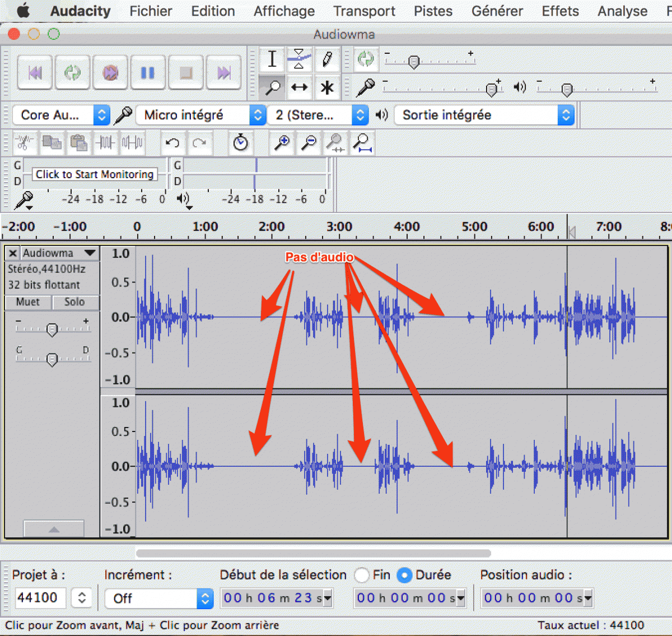Screen dimensions: 672x636
Task: Select the Time Shift tool
Action: 299,87
